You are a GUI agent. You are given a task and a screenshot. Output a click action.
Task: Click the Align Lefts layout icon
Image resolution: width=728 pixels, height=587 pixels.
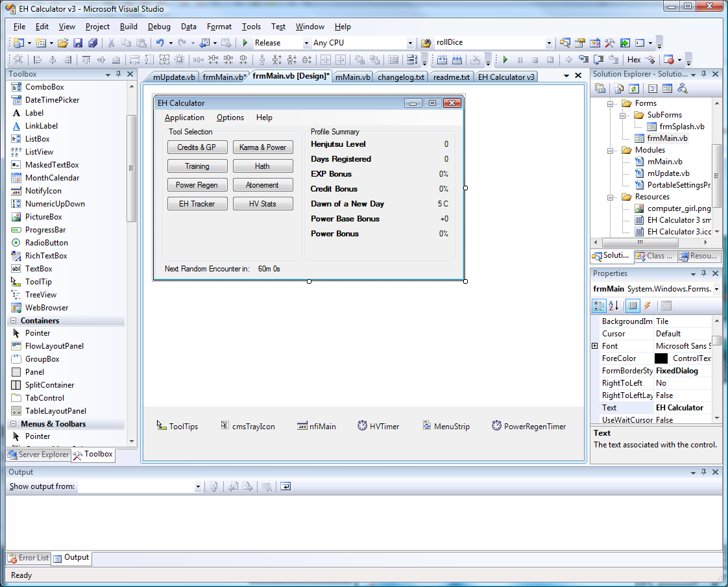[x=38, y=60]
